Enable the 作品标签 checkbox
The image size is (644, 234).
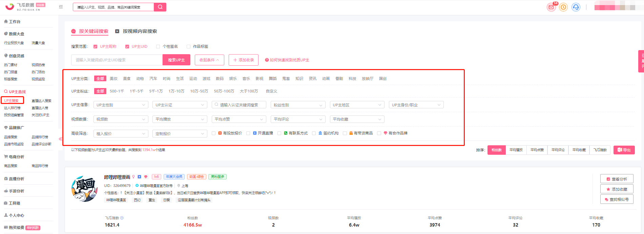click(x=189, y=47)
